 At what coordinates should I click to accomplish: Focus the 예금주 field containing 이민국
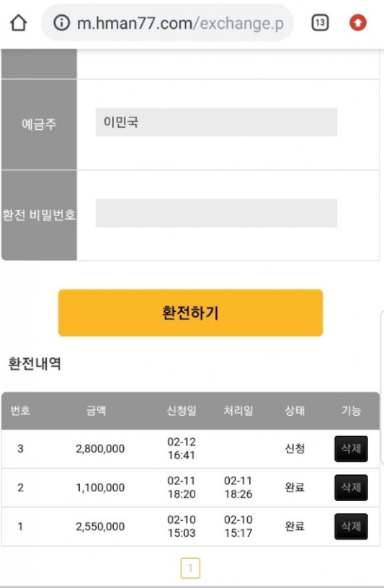click(x=216, y=122)
